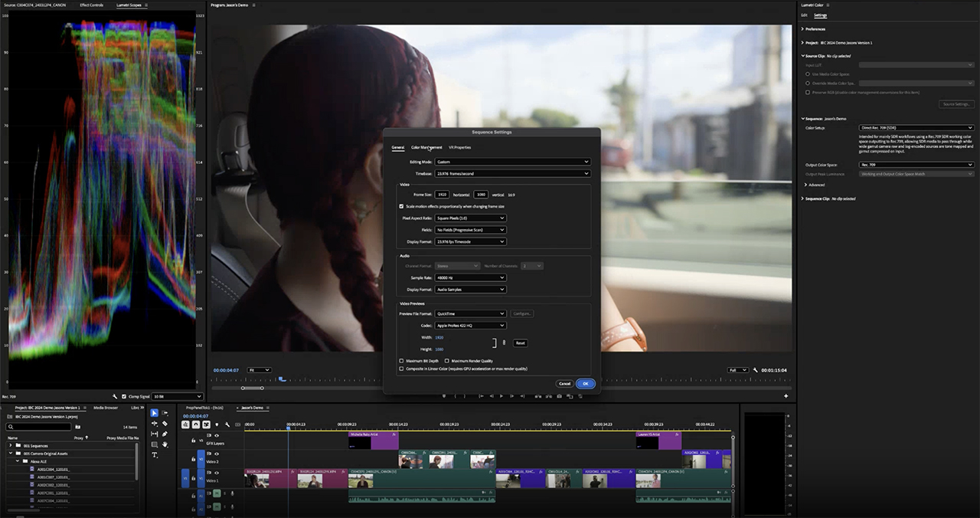The height and width of the screenshot is (518, 980).
Task: Switch to the Color Management tab
Action: point(426,147)
